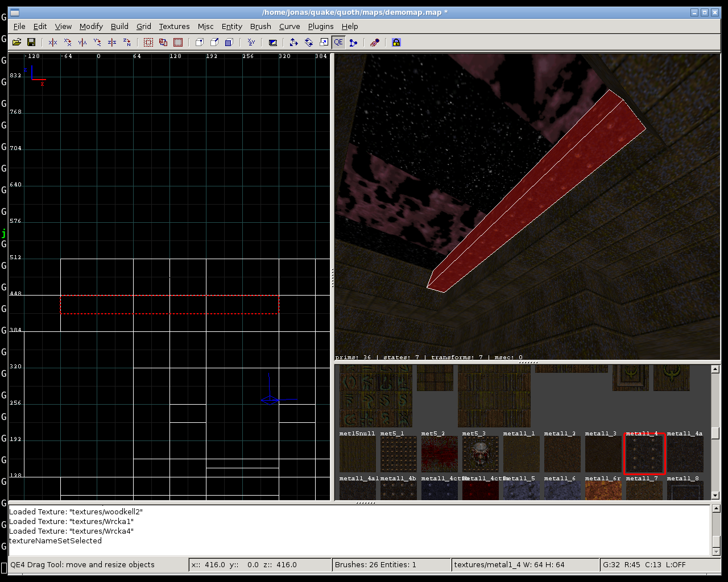The image size is (728, 582).
Task: Click the highlighted metal1_4 texture
Action: pos(644,454)
